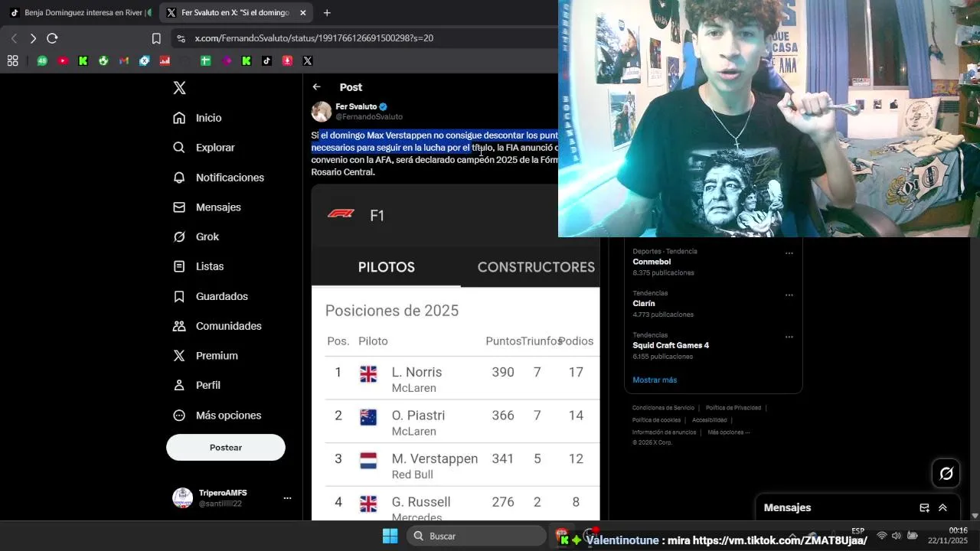Open X bookmark in bookmarks bar
This screenshot has height=551, width=980.
point(307,61)
